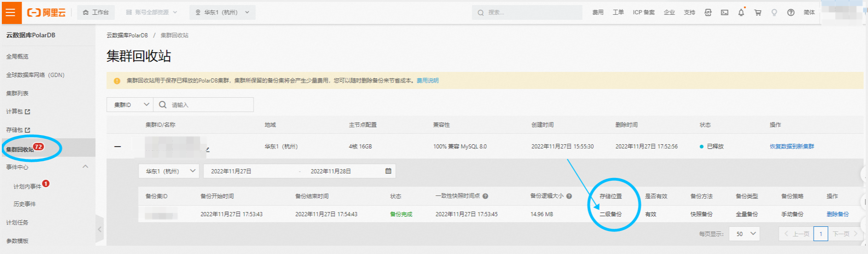
Task: Open the Cloud Shell terminal icon
Action: coord(724,12)
